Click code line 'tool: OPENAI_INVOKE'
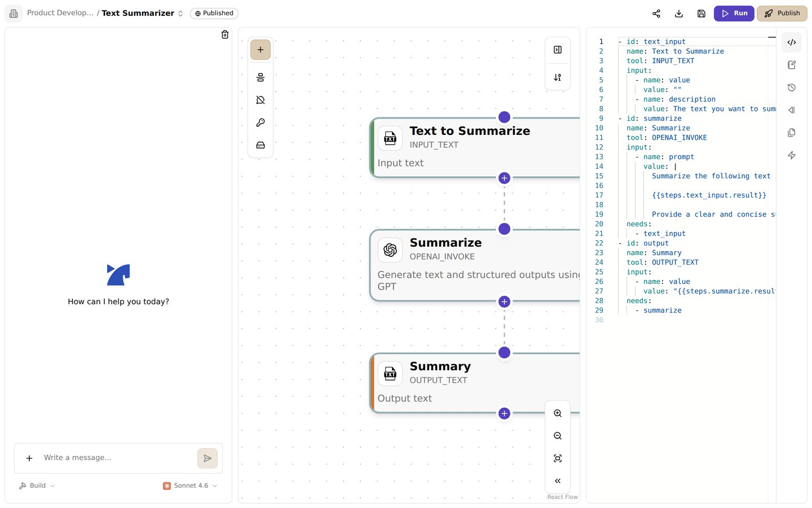 667,138
